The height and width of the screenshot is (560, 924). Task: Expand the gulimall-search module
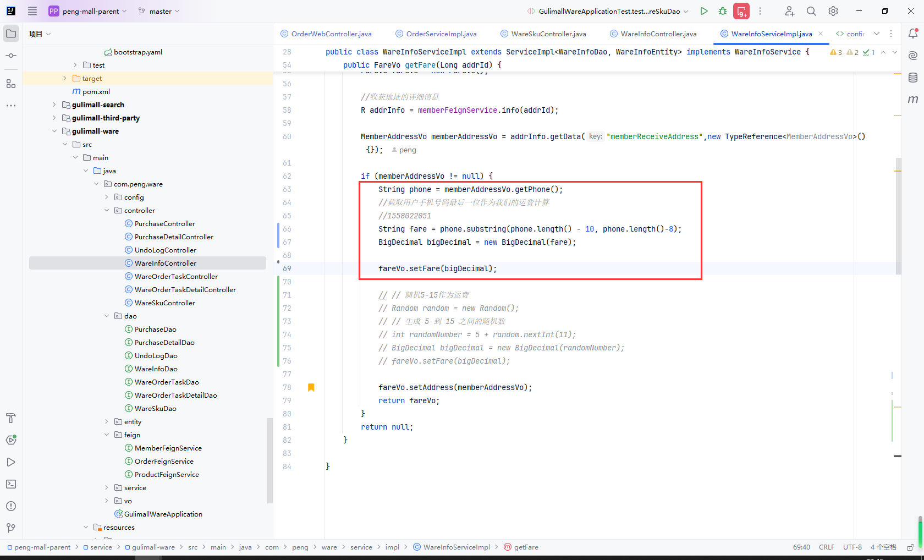[54, 105]
